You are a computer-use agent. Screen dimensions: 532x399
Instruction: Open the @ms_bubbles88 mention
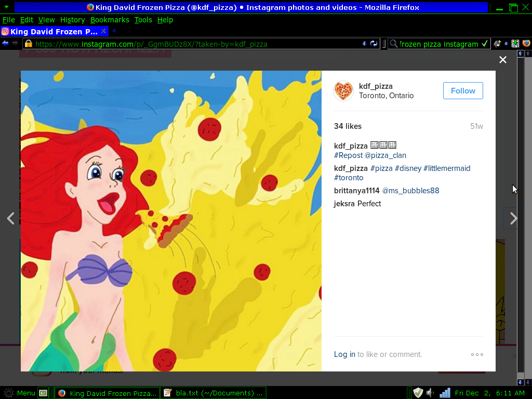(x=410, y=191)
